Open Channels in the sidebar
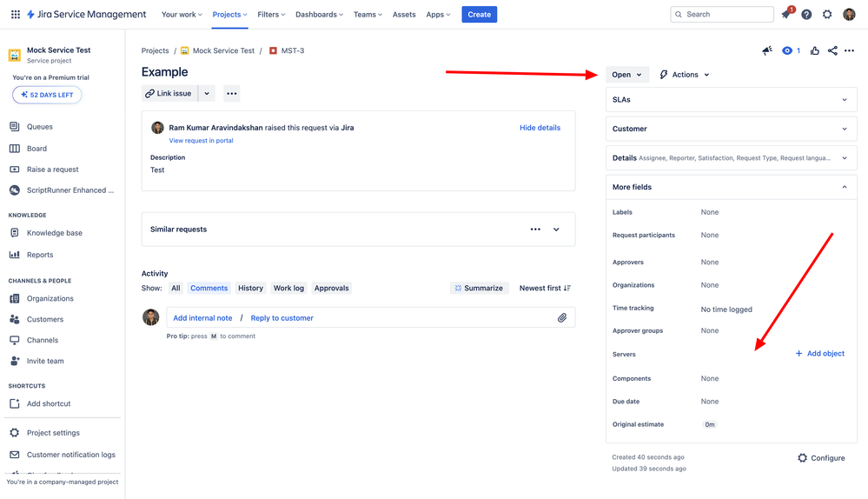The height and width of the screenshot is (499, 868). click(42, 340)
